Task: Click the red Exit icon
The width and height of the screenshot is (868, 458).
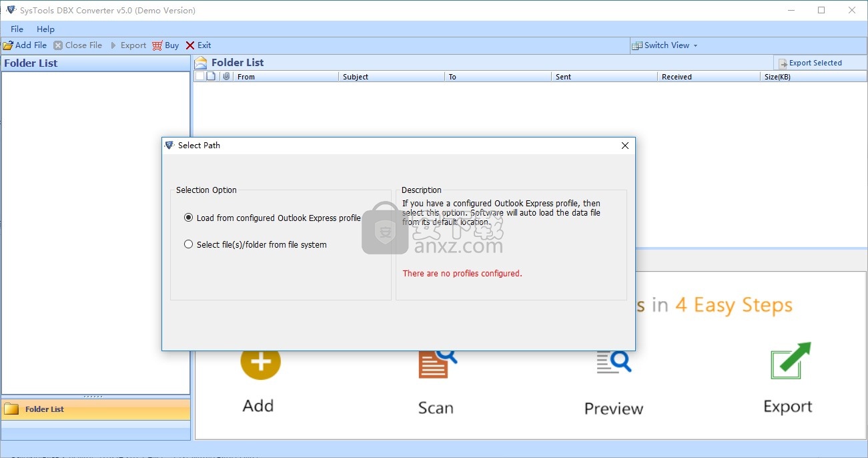Action: pyautogui.click(x=190, y=45)
